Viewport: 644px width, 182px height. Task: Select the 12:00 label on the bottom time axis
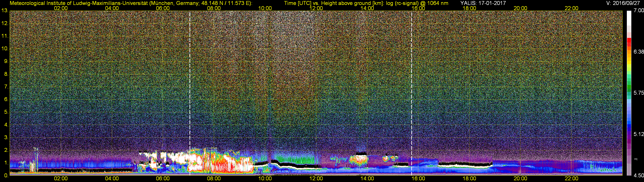click(x=316, y=179)
